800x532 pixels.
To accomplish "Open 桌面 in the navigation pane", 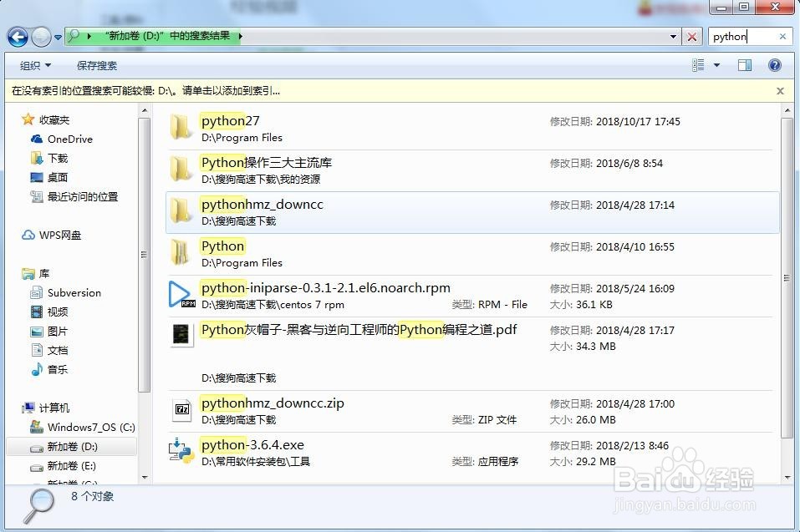I will click(x=49, y=177).
